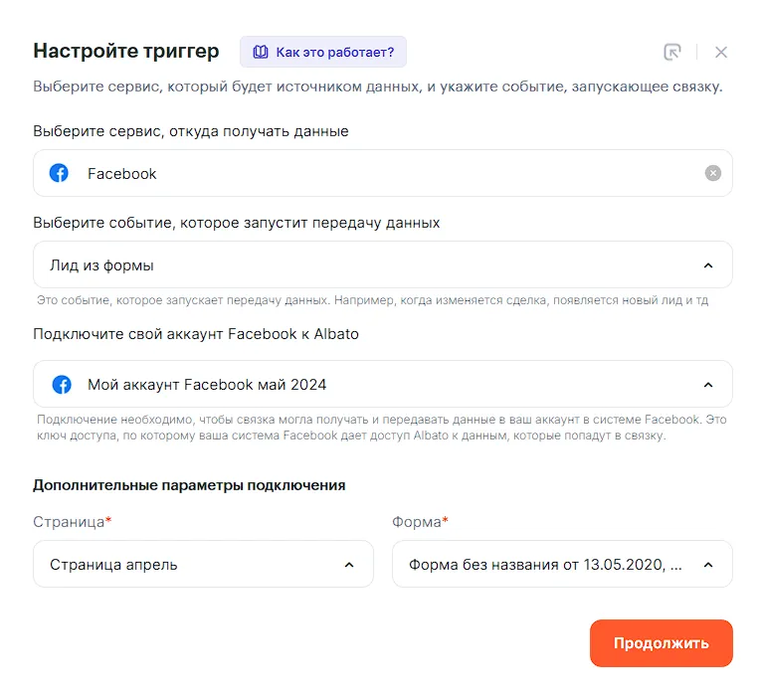The width and height of the screenshot is (760, 700).
Task: Open the "Как это работает?" help link
Action: 334,52
